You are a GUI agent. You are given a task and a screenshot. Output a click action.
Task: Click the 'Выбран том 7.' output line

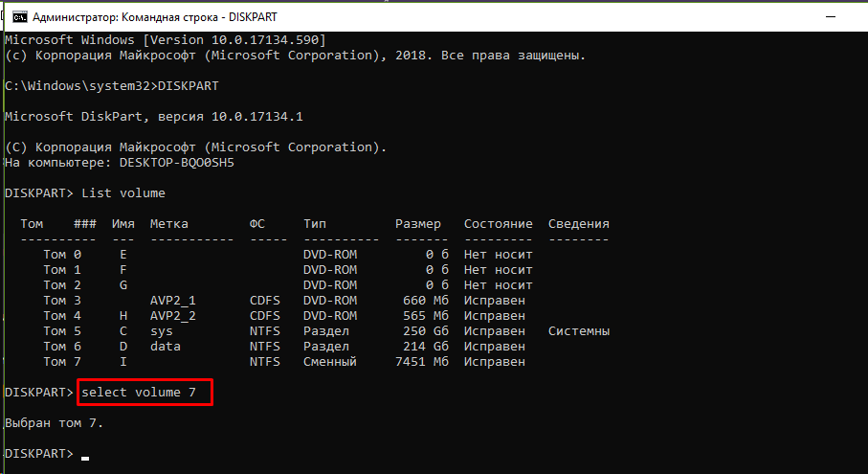(x=54, y=422)
